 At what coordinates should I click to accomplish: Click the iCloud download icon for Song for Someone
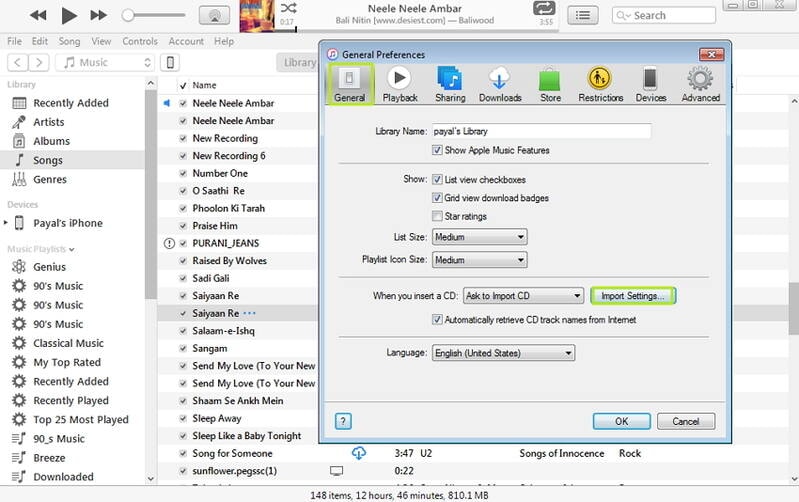click(359, 453)
